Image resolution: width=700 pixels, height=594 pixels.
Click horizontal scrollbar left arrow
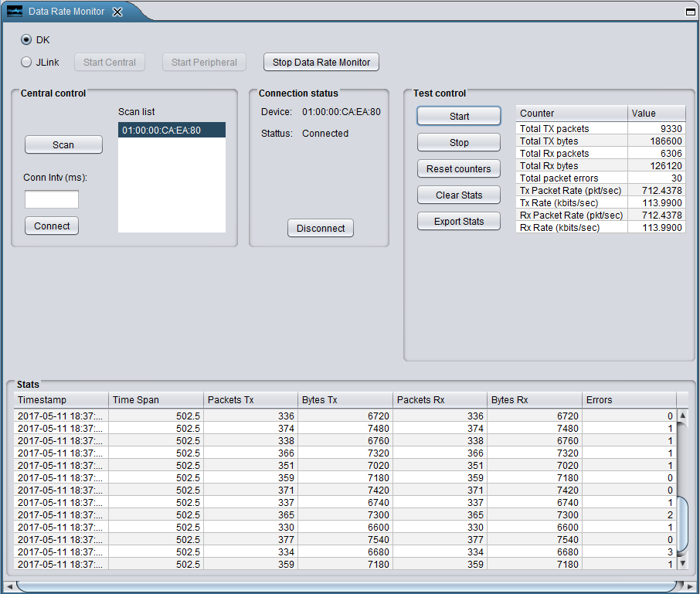9,586
